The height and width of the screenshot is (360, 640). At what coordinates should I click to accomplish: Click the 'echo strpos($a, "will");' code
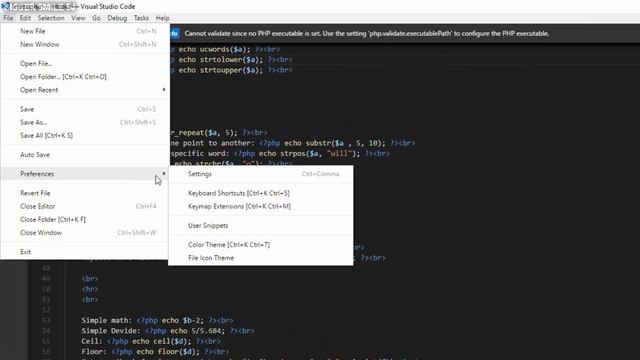(x=309, y=153)
